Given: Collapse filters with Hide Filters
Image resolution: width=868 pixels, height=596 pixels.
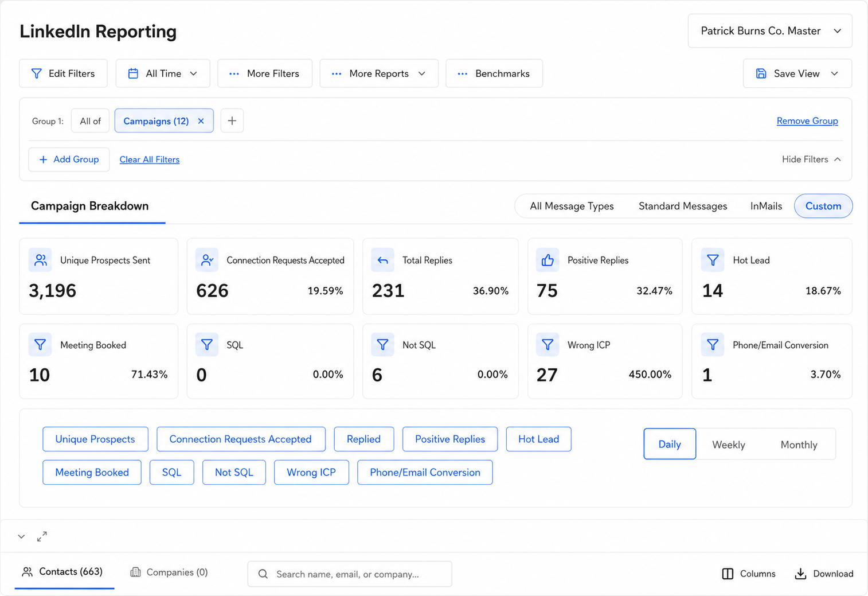Looking at the screenshot, I should coord(811,159).
